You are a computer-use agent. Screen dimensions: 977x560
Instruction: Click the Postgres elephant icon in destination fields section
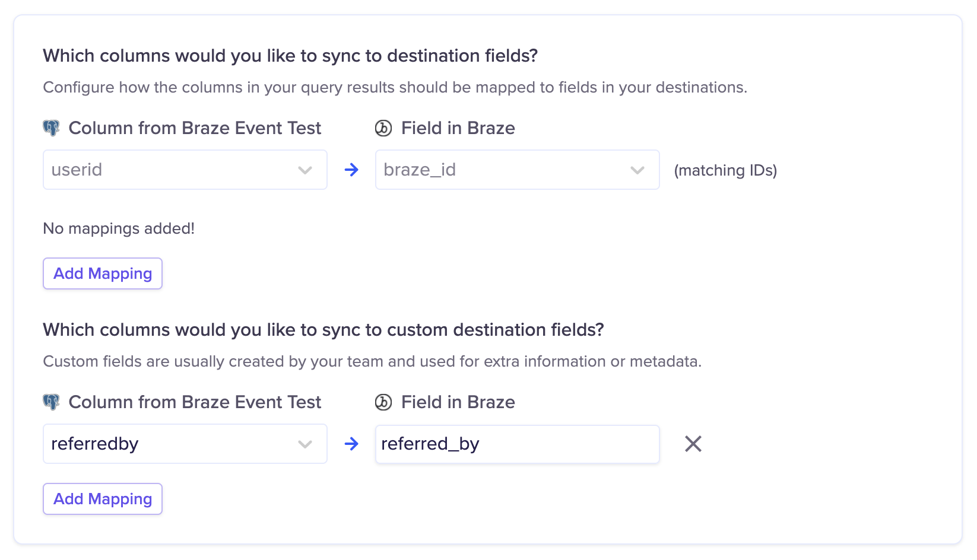point(52,128)
